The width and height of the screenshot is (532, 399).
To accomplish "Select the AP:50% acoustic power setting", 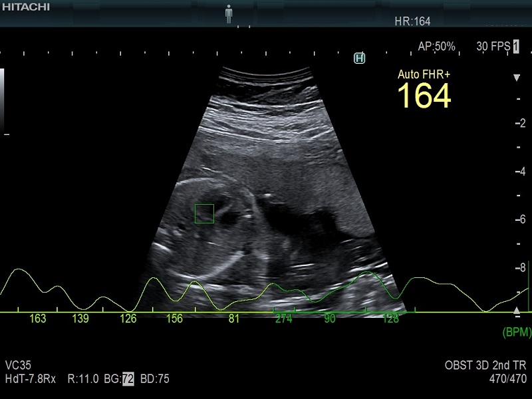I will point(436,47).
